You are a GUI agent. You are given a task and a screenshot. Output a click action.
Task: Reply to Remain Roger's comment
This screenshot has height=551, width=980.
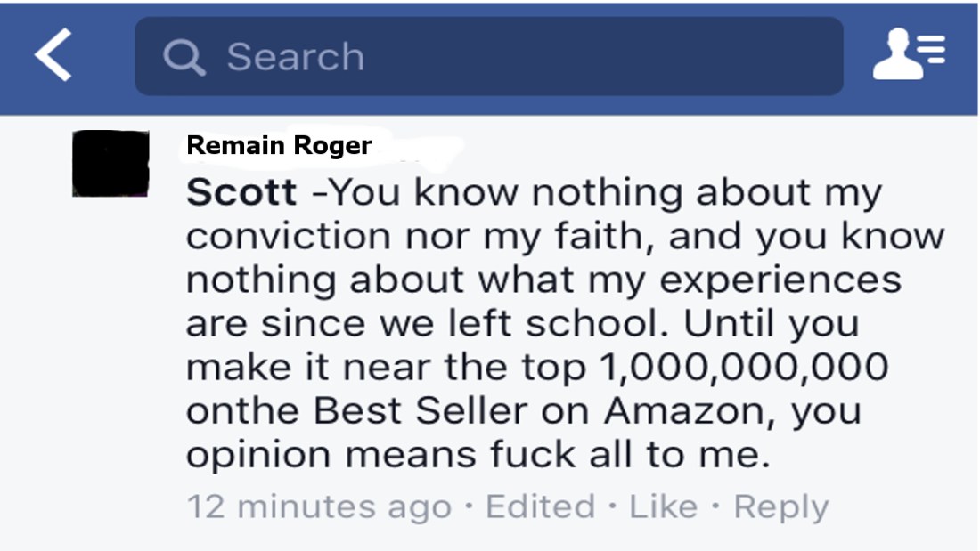(x=780, y=506)
